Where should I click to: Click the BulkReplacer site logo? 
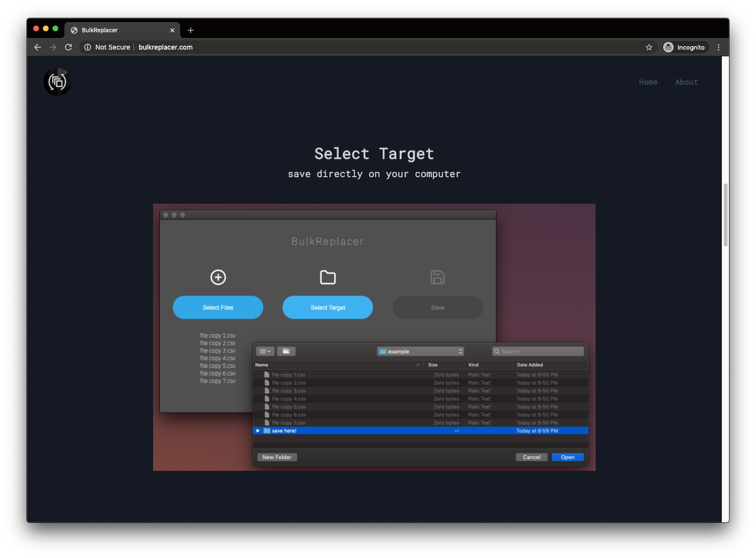pyautogui.click(x=57, y=82)
